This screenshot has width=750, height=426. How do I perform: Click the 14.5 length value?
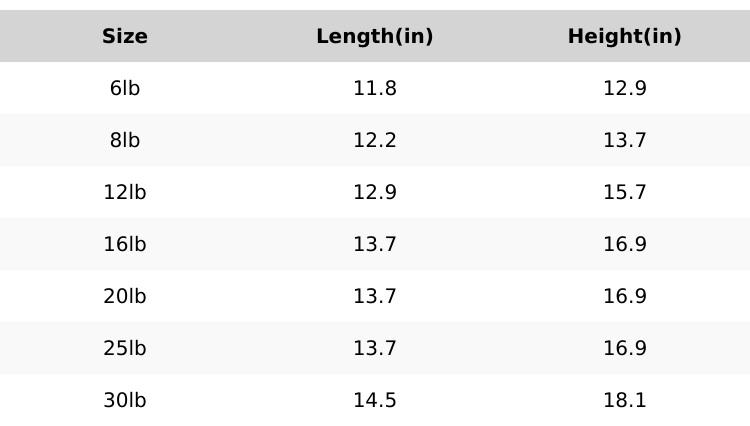pos(375,401)
